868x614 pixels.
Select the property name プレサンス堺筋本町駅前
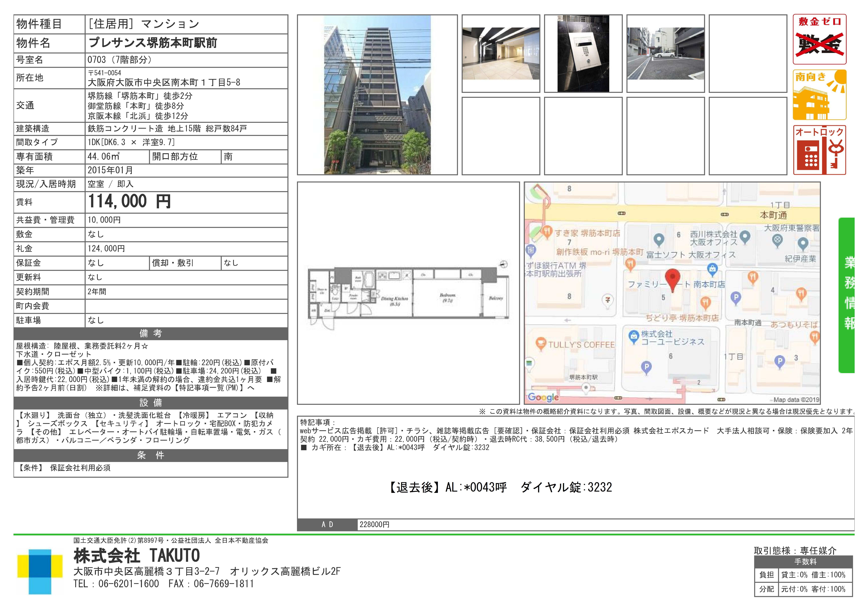pos(153,43)
